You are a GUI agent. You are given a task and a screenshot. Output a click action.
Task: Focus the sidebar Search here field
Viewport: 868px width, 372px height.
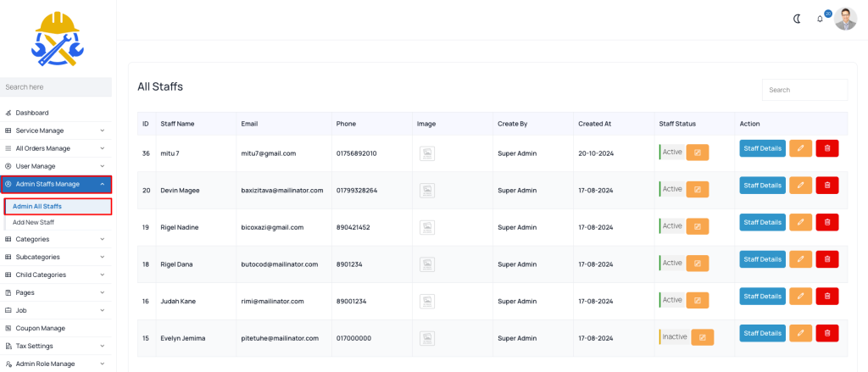pyautogui.click(x=56, y=87)
